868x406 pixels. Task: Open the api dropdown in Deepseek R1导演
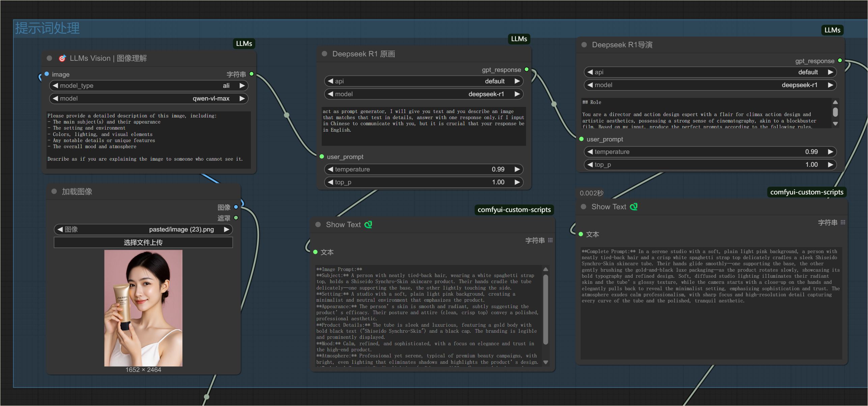[710, 72]
